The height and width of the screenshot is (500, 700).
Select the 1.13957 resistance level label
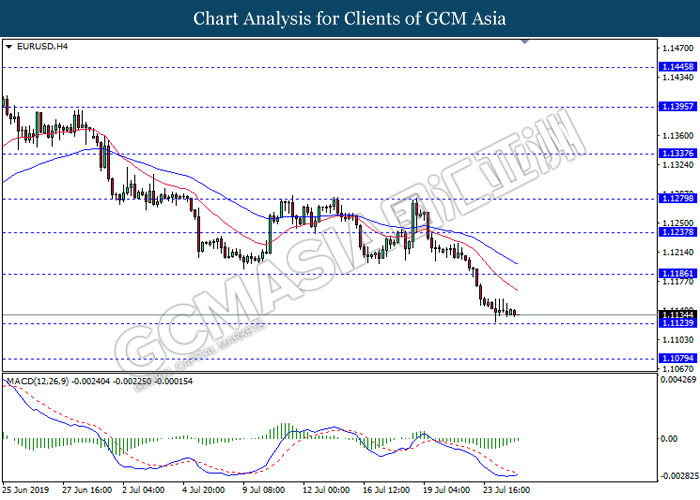[x=678, y=106]
